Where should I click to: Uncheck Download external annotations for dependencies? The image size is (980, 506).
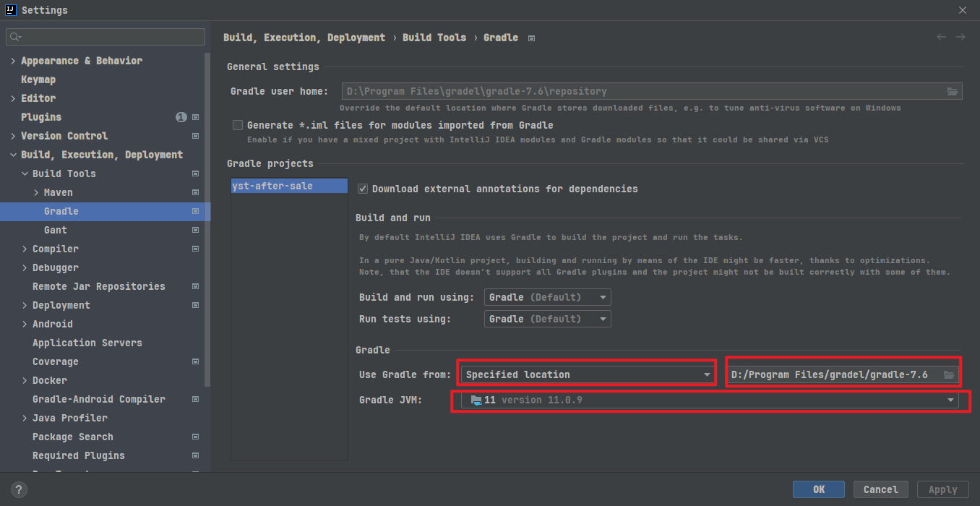(x=363, y=189)
